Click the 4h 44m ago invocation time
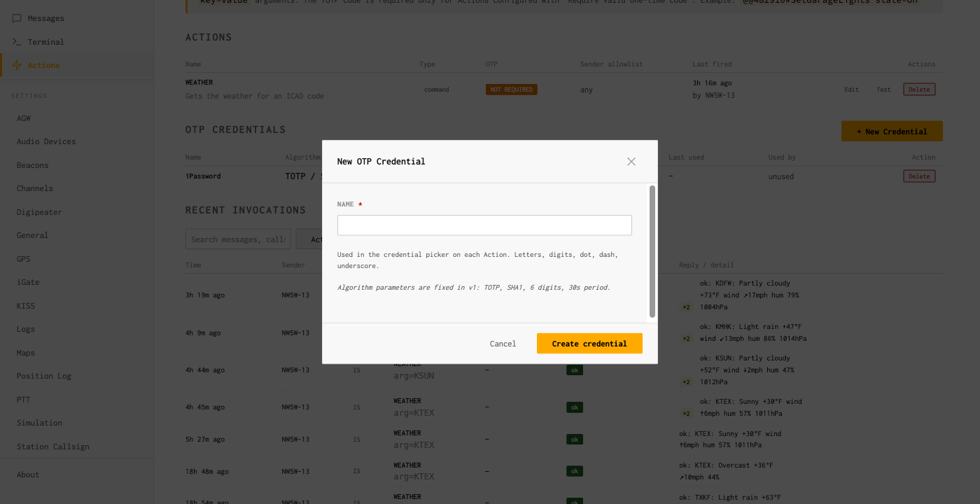Image resolution: width=980 pixels, height=504 pixels. 205,370
